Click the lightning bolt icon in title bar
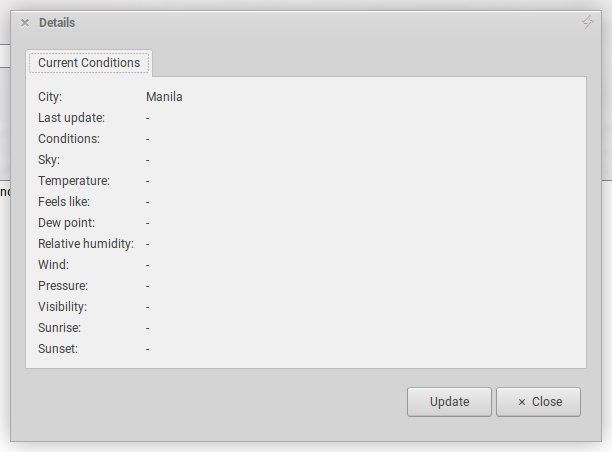This screenshot has width=612, height=452. [588, 22]
